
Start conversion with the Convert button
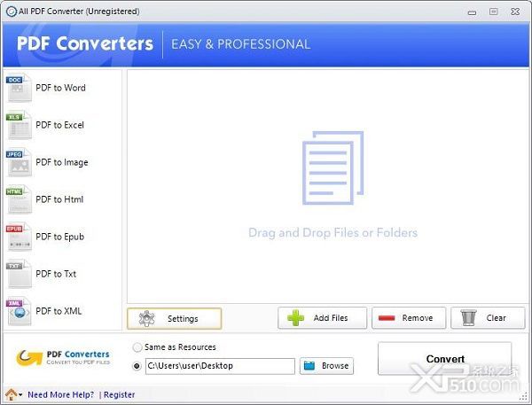[445, 359]
